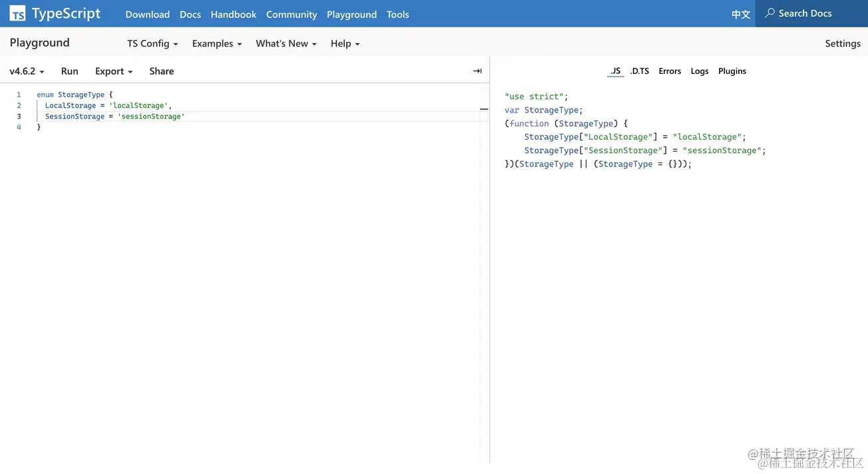
Task: Open the Errors tab
Action: [x=670, y=71]
